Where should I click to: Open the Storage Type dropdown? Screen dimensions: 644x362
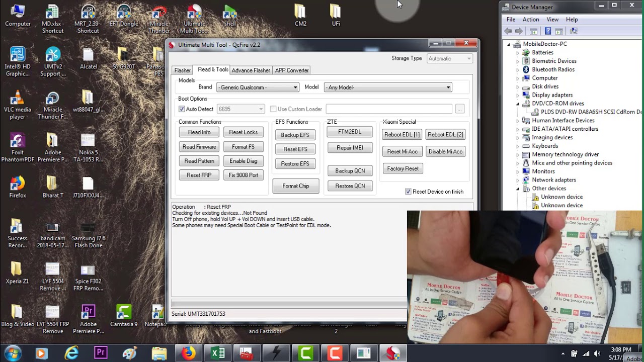point(449,59)
